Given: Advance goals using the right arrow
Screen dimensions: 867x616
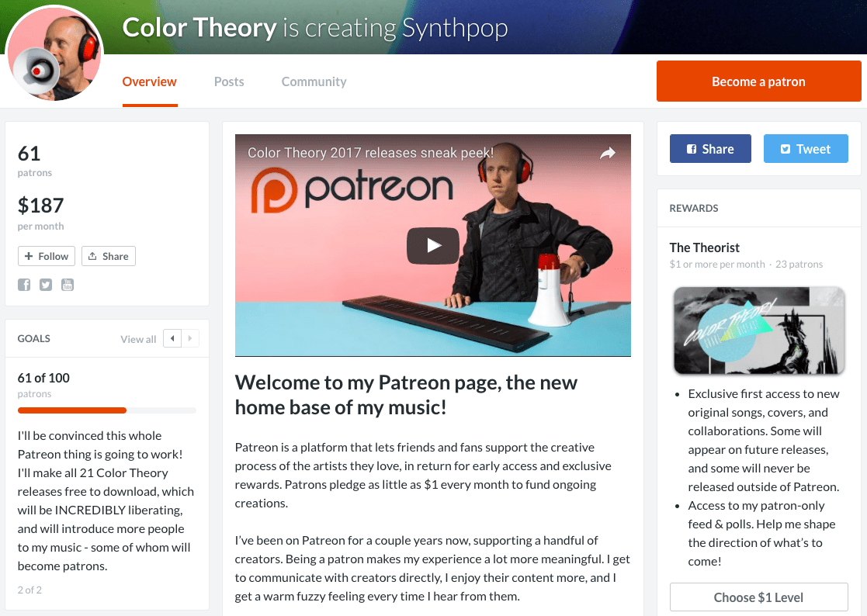Looking at the screenshot, I should click(190, 338).
